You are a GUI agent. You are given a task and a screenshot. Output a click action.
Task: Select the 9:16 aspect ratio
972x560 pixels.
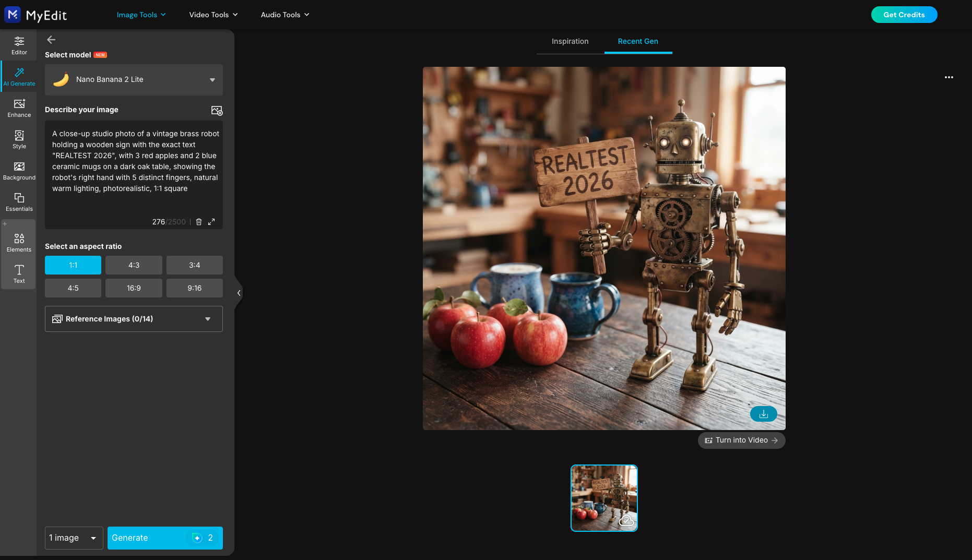point(195,288)
